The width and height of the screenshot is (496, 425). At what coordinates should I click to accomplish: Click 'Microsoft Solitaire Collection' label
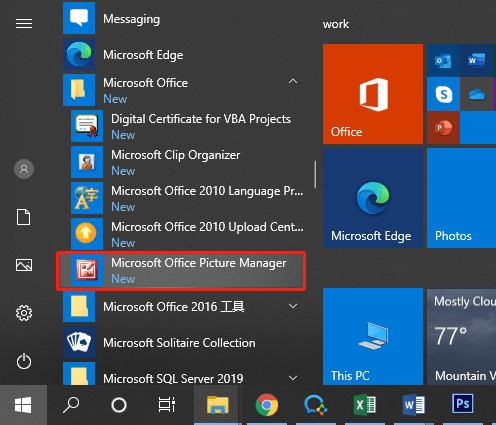pos(179,343)
